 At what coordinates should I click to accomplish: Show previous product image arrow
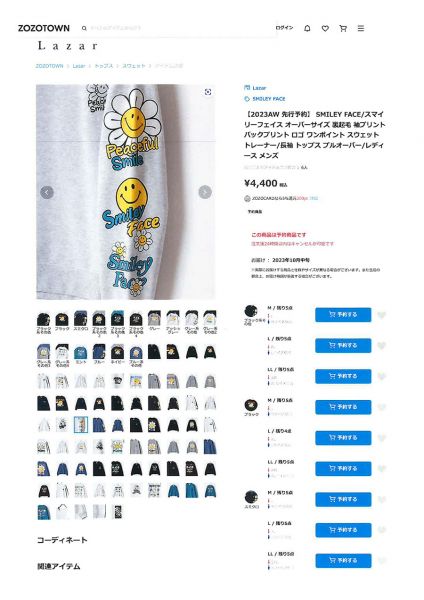47,192
